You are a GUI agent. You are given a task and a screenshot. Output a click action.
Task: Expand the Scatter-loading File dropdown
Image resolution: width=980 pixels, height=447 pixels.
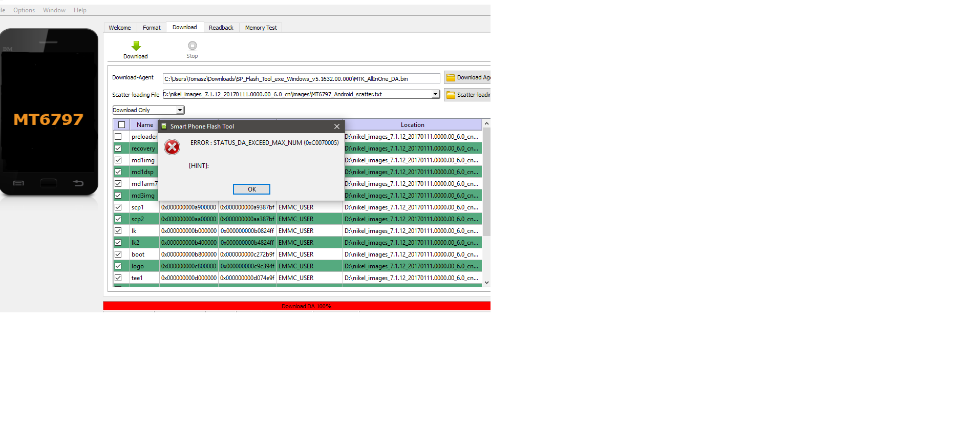pos(435,94)
